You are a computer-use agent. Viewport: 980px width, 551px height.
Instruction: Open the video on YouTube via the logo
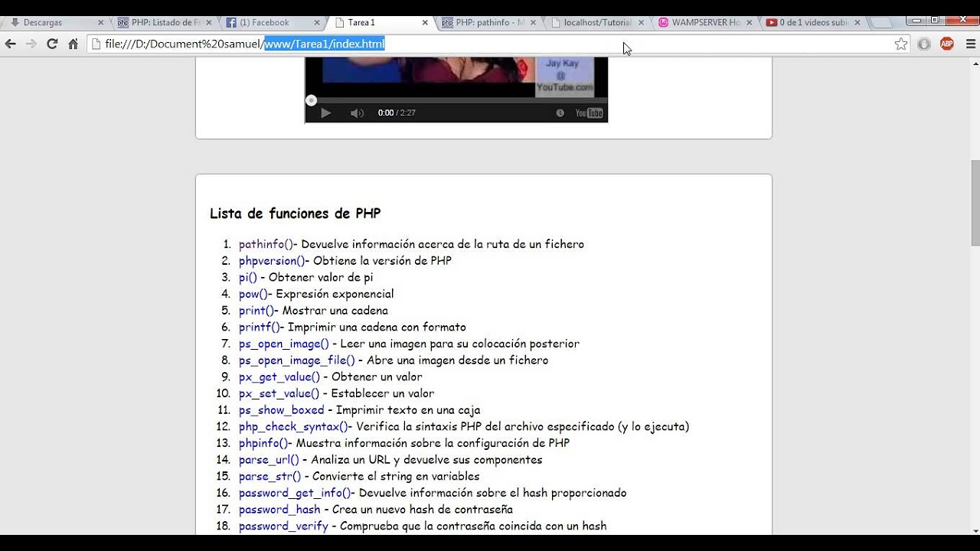coord(589,113)
